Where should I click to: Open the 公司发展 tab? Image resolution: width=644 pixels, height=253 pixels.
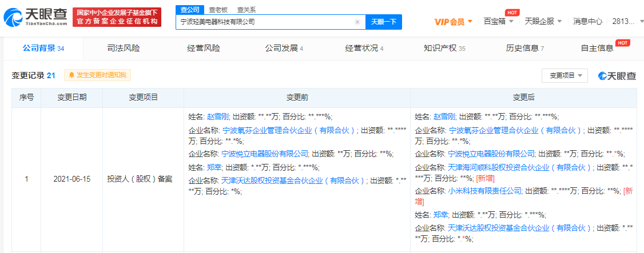(284, 49)
